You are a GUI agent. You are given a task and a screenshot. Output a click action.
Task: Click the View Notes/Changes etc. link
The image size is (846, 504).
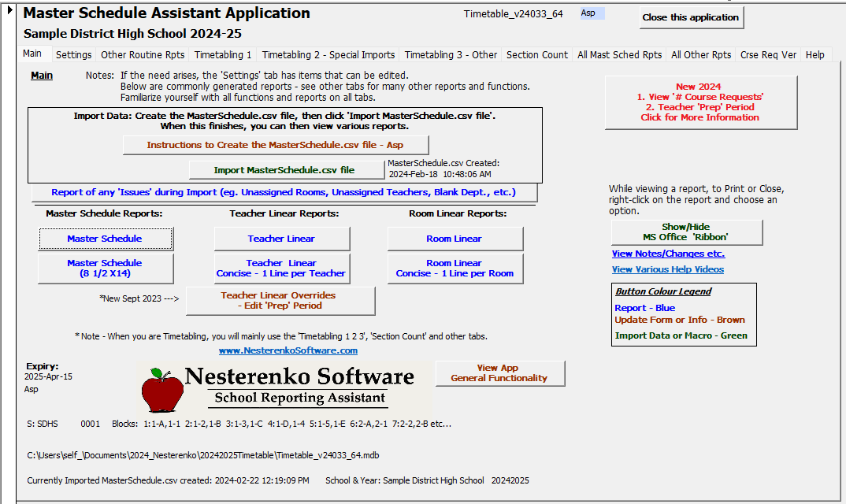tap(668, 254)
